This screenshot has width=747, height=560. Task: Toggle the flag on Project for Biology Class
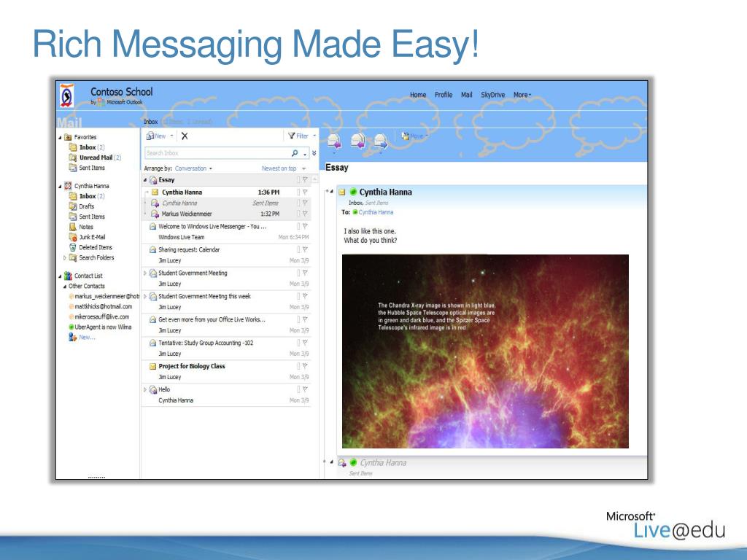[305, 366]
